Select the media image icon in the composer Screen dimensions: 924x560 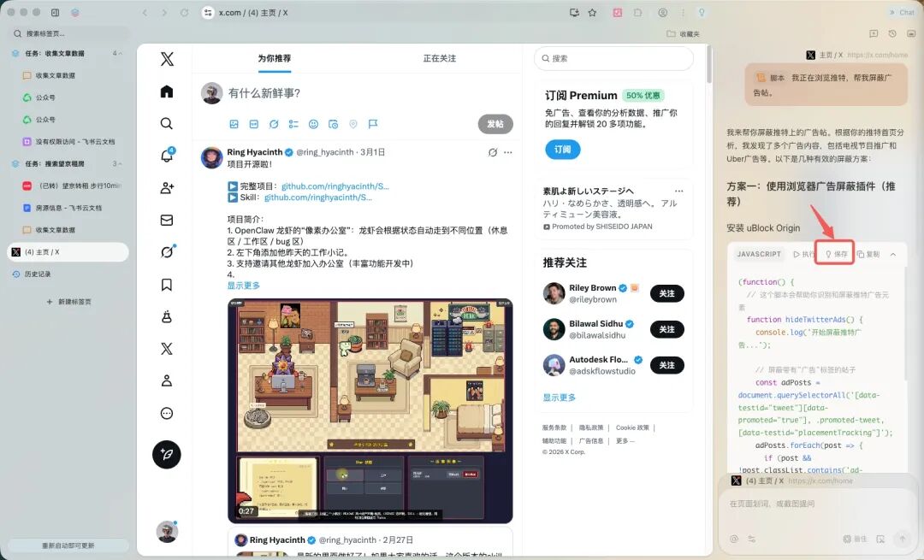pos(234,124)
